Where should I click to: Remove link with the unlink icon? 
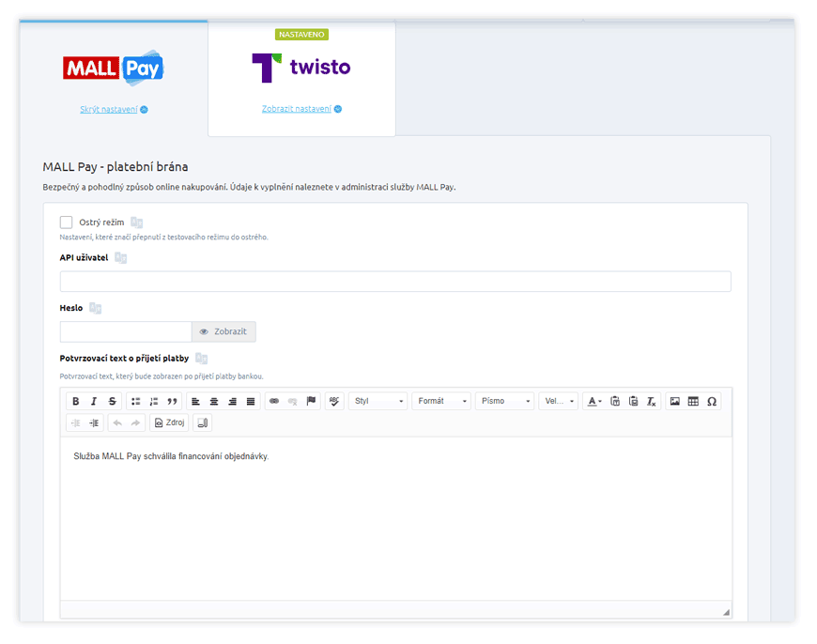tap(292, 401)
